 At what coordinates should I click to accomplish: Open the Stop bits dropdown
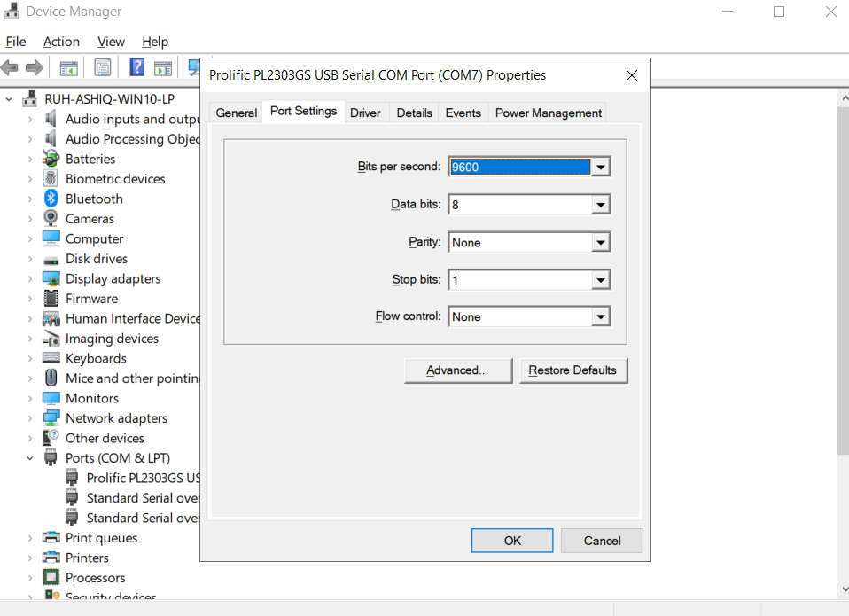click(601, 280)
